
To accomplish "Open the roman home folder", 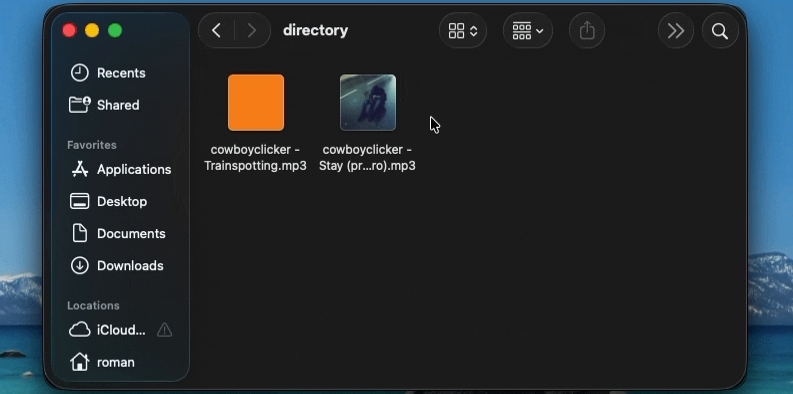I will point(120,362).
